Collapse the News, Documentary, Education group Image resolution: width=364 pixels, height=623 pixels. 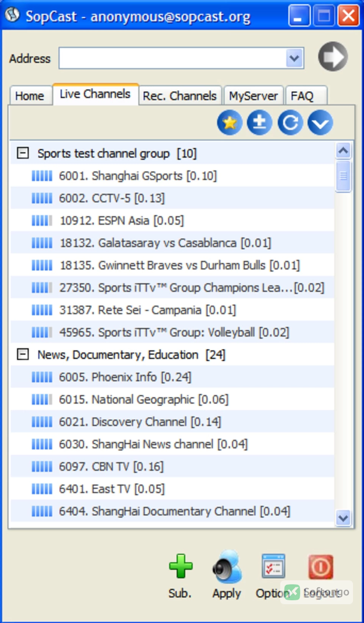(23, 354)
